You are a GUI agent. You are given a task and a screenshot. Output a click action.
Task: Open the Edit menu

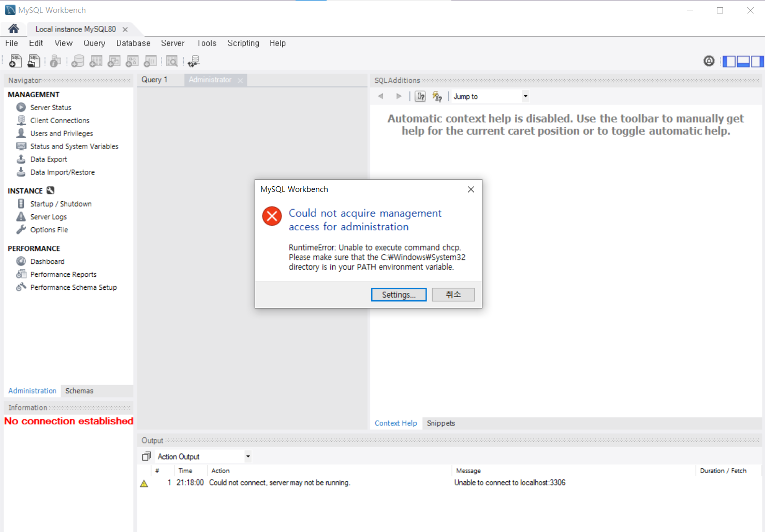click(x=36, y=43)
